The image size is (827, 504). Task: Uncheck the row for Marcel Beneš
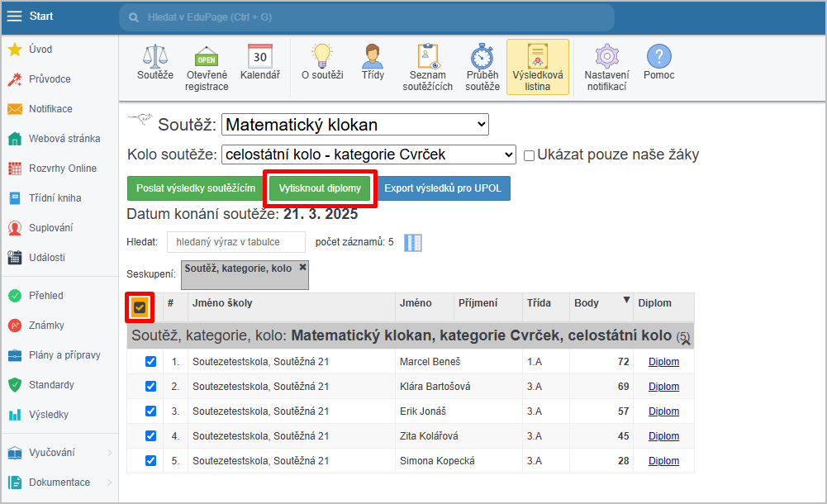pyautogui.click(x=151, y=362)
